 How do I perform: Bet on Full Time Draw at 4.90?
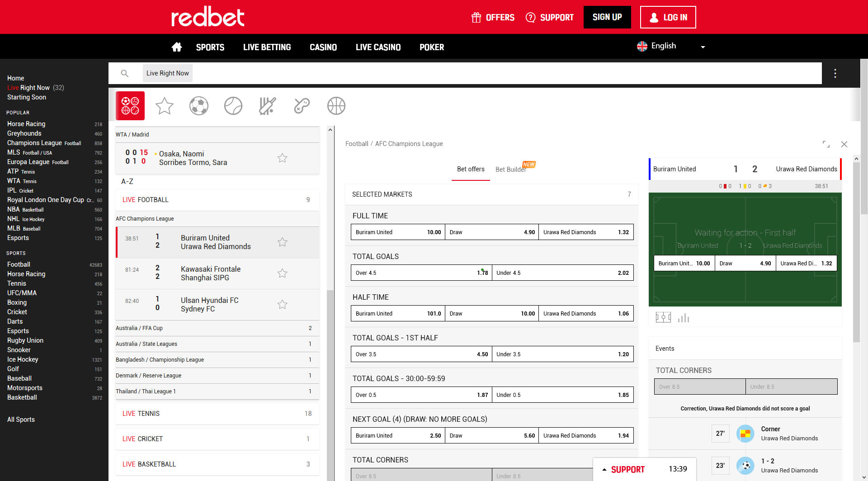click(492, 232)
